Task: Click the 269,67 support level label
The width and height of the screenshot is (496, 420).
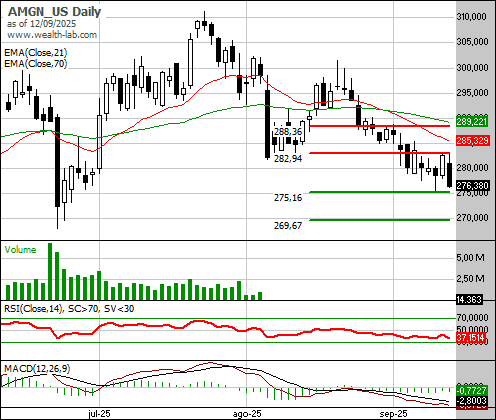Action: 288,226
